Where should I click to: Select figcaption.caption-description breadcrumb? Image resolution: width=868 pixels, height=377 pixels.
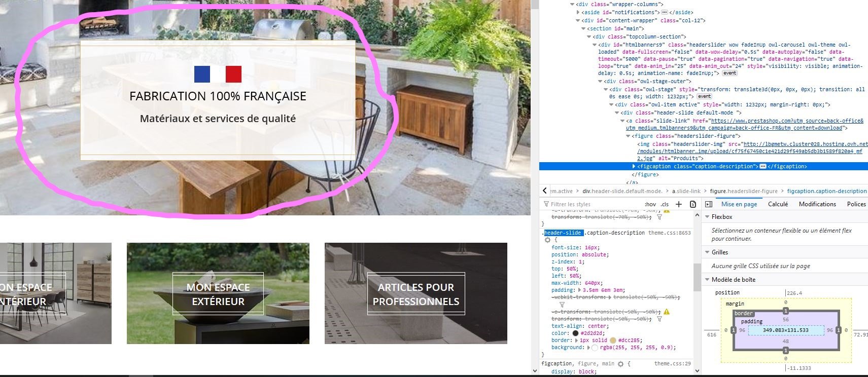coord(827,191)
